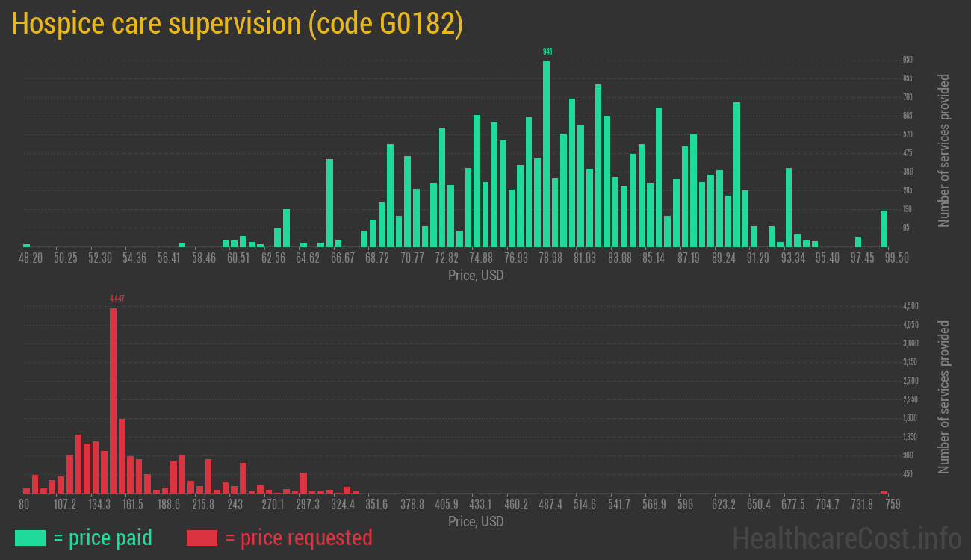Click the 'Price, USD' label under green chart
The width and height of the screenshot is (971, 560).
pos(476,276)
